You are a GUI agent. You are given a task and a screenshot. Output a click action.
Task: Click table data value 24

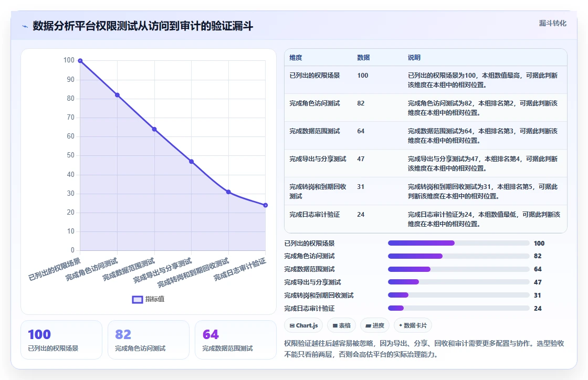tap(361, 215)
